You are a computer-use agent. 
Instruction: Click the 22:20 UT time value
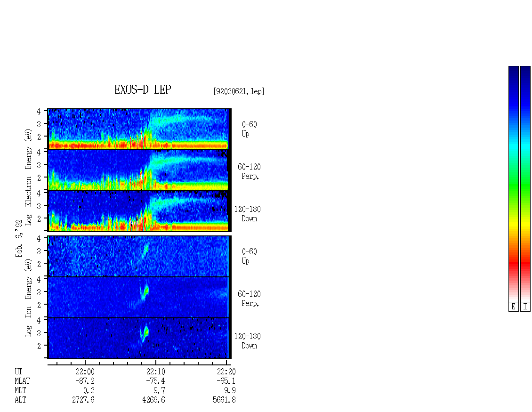coord(226,372)
